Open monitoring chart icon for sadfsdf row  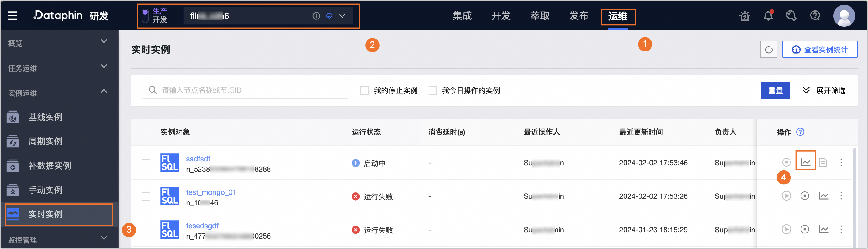coord(805,162)
